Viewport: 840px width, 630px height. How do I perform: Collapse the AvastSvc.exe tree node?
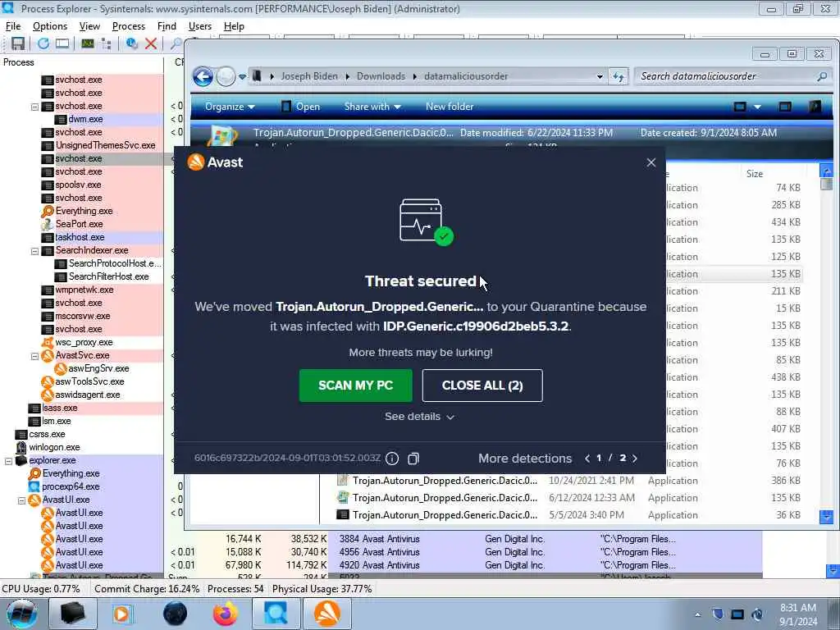coord(34,356)
